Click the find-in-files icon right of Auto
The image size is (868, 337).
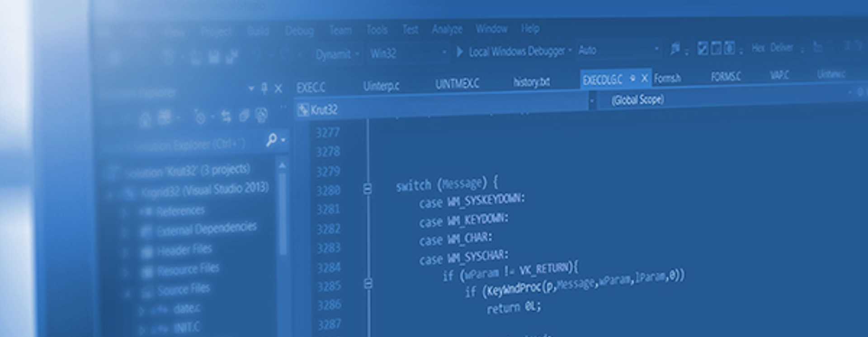pyautogui.click(x=675, y=49)
